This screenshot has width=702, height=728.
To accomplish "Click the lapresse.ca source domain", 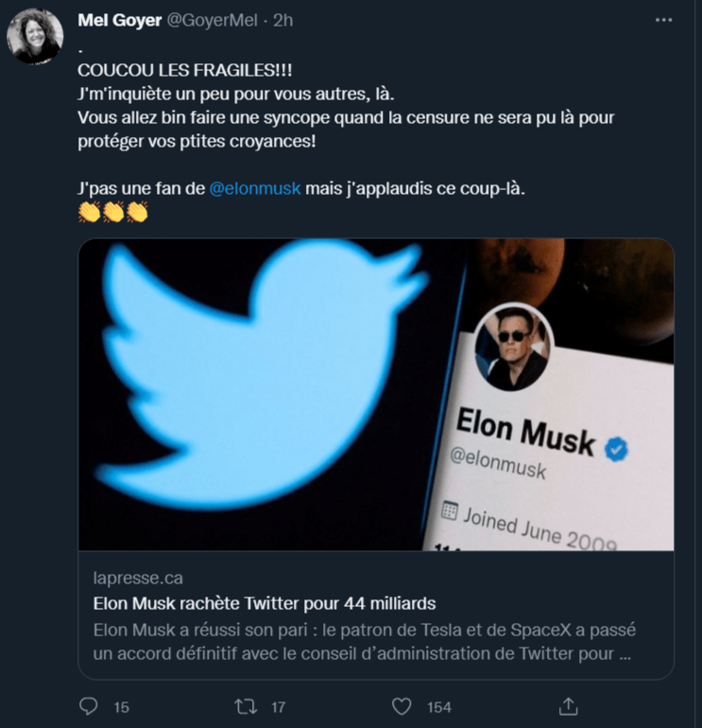I will [138, 577].
